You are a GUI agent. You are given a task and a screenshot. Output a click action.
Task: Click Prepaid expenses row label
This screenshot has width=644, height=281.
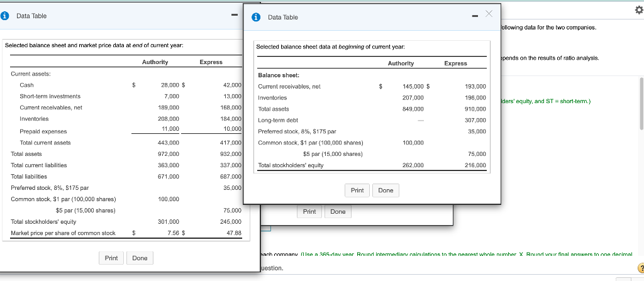coord(43,131)
